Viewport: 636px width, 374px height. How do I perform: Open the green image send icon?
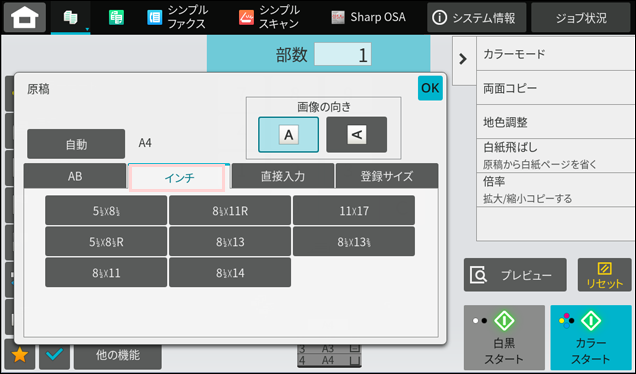click(x=116, y=17)
